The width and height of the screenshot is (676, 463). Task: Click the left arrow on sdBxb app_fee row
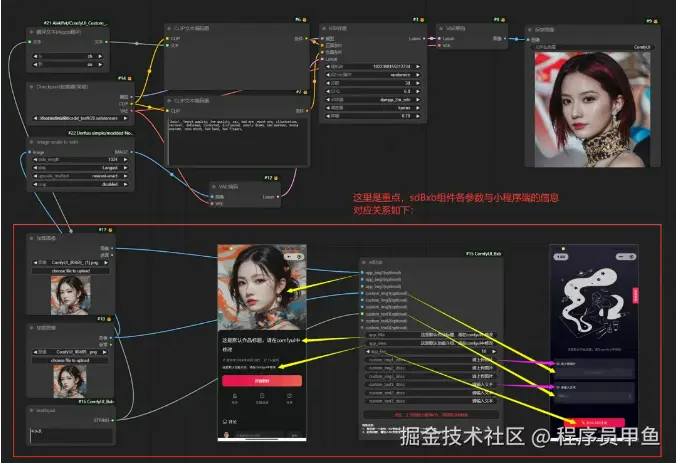click(x=368, y=351)
